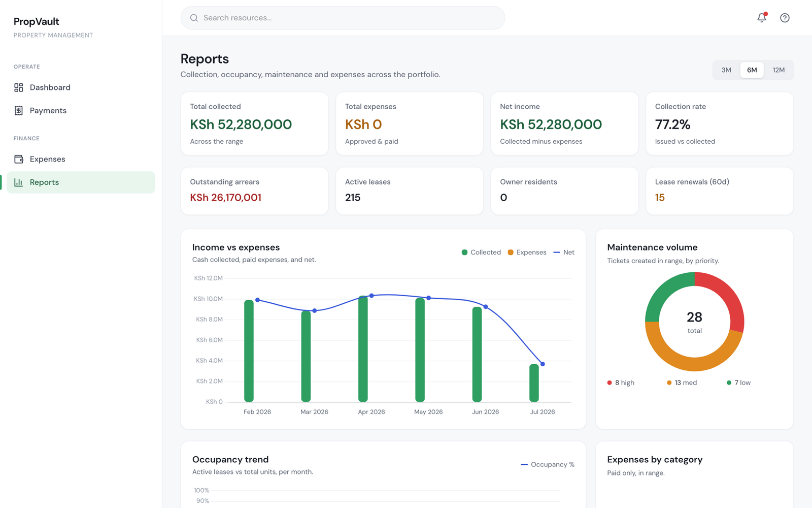Click the May 2026 collected bar

(x=420, y=350)
